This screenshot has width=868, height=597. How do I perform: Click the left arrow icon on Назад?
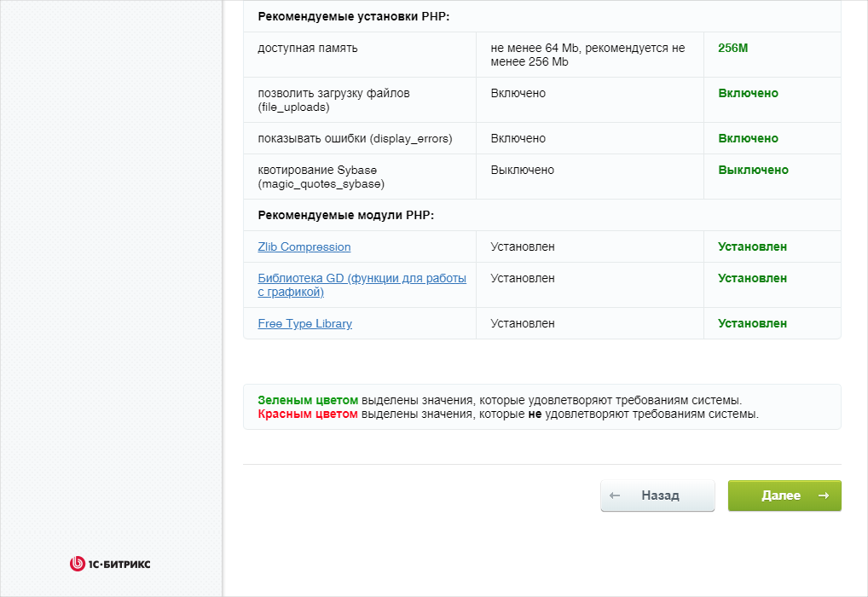click(615, 496)
